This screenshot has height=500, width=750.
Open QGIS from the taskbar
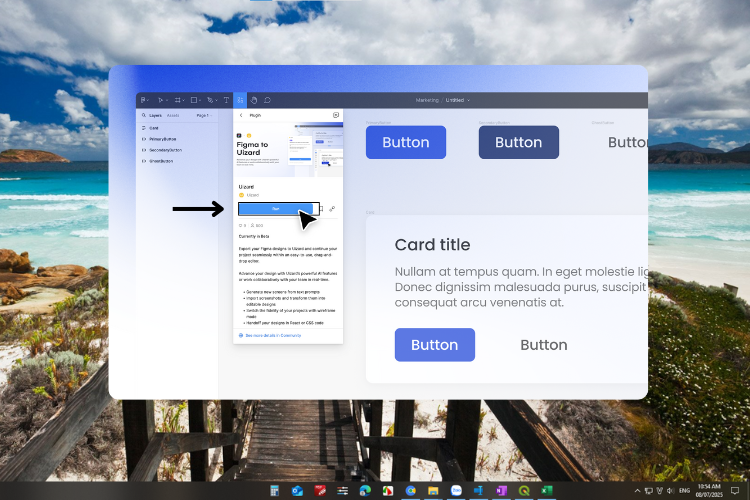pos(524,490)
